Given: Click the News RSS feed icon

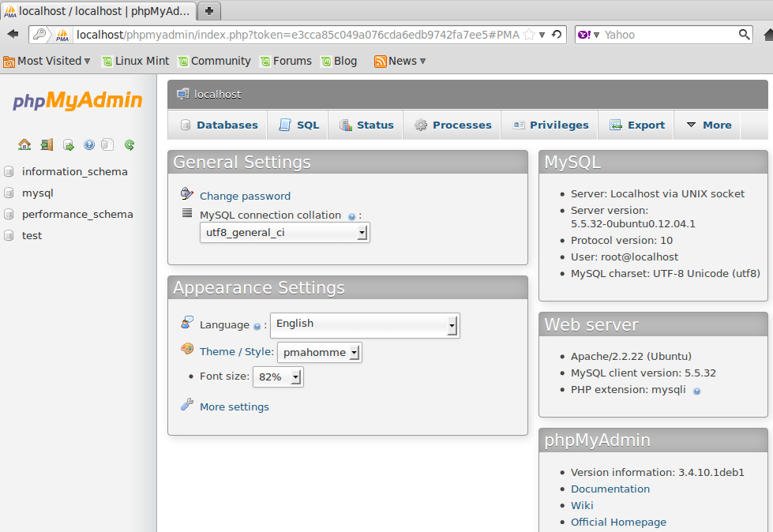Looking at the screenshot, I should pyautogui.click(x=380, y=61).
